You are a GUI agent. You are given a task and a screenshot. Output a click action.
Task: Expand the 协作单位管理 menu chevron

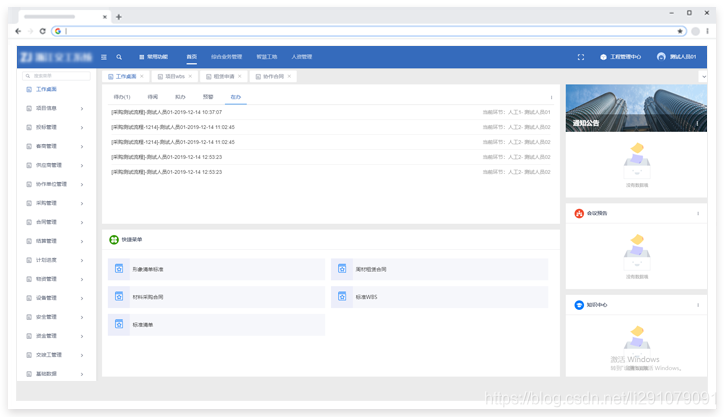point(82,185)
